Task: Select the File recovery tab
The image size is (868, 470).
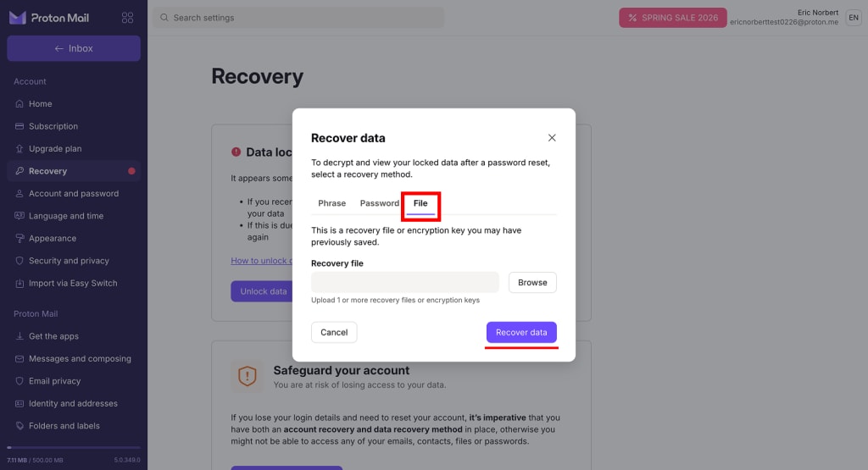Action: pyautogui.click(x=420, y=203)
